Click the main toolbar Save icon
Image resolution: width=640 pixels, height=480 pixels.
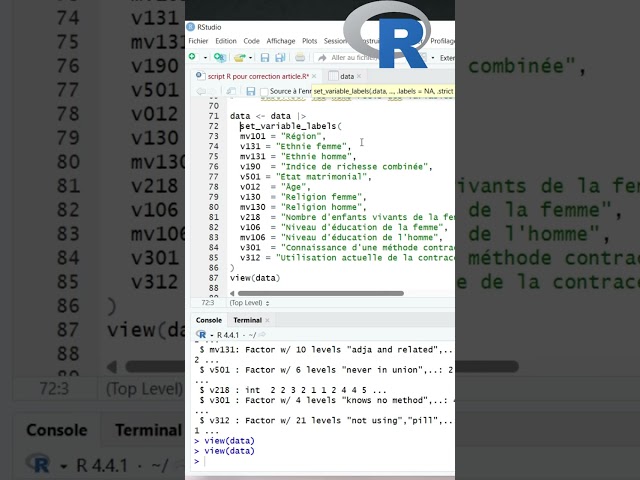(265, 58)
